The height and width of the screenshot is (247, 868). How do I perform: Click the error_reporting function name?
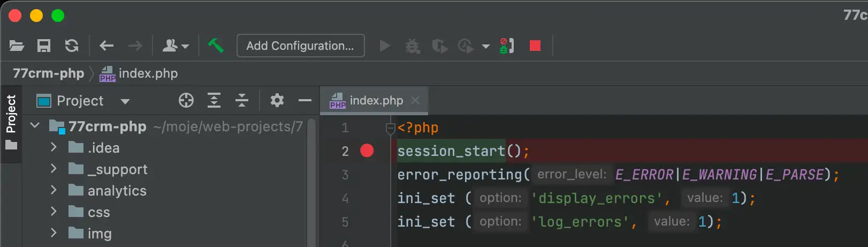460,175
